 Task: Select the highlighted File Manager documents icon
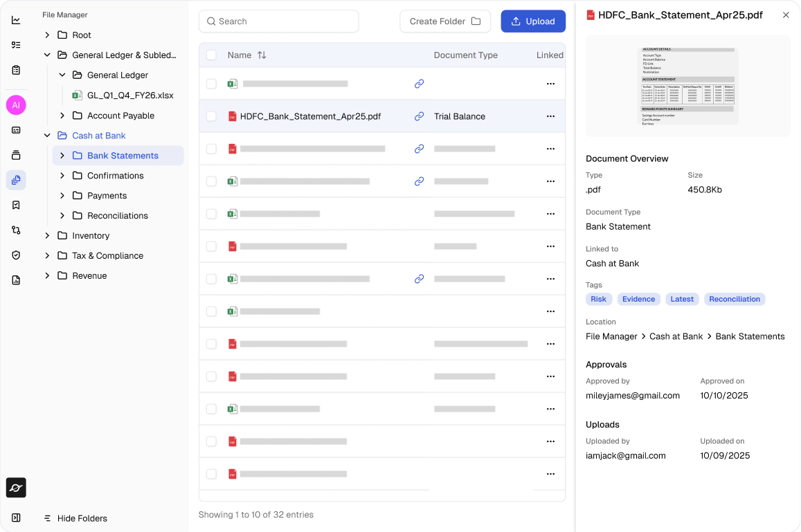coord(16,180)
